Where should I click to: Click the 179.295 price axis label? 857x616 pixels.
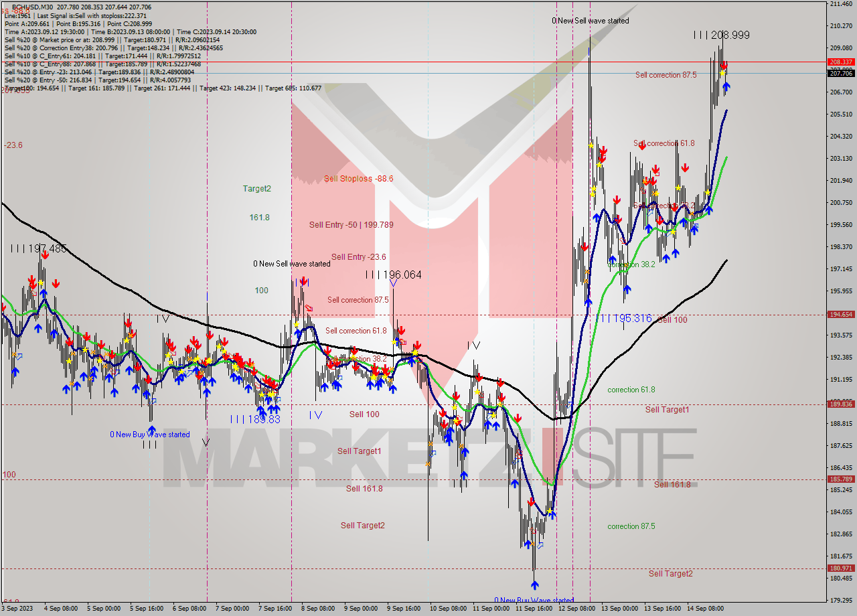tap(842, 600)
